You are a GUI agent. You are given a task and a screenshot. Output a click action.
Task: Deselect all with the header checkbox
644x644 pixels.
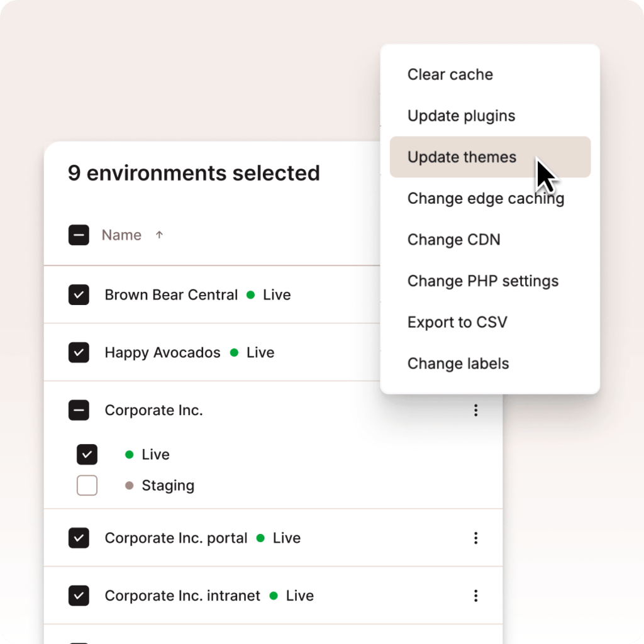pyautogui.click(x=79, y=235)
